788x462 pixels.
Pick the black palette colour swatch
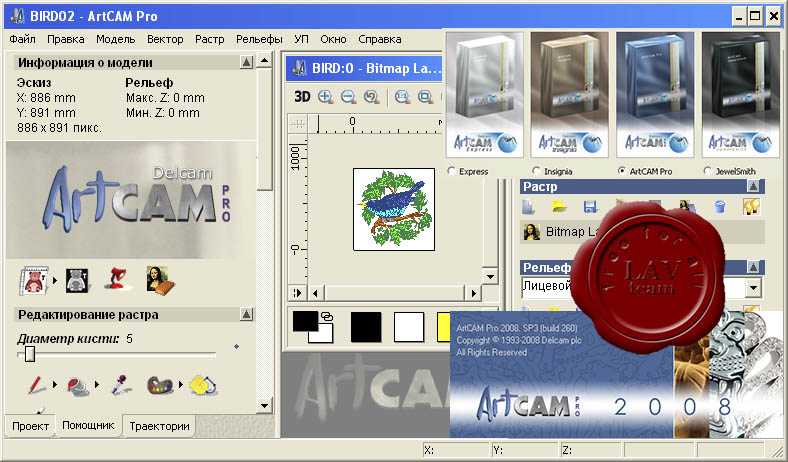tap(366, 327)
